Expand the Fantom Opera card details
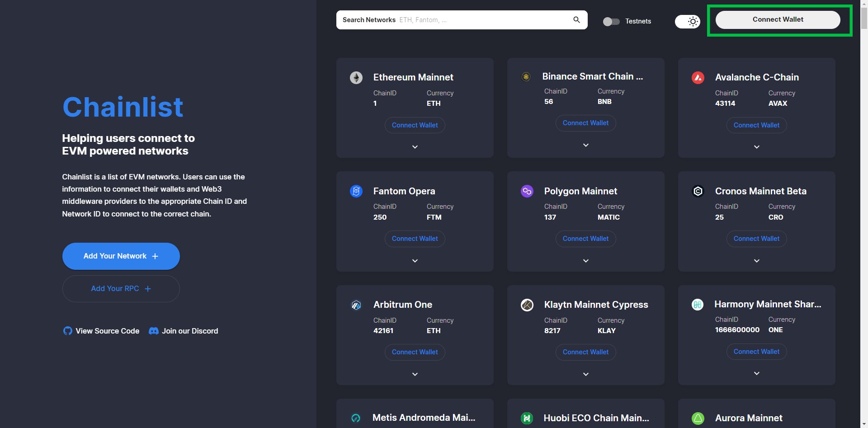The height and width of the screenshot is (428, 868). [415, 261]
